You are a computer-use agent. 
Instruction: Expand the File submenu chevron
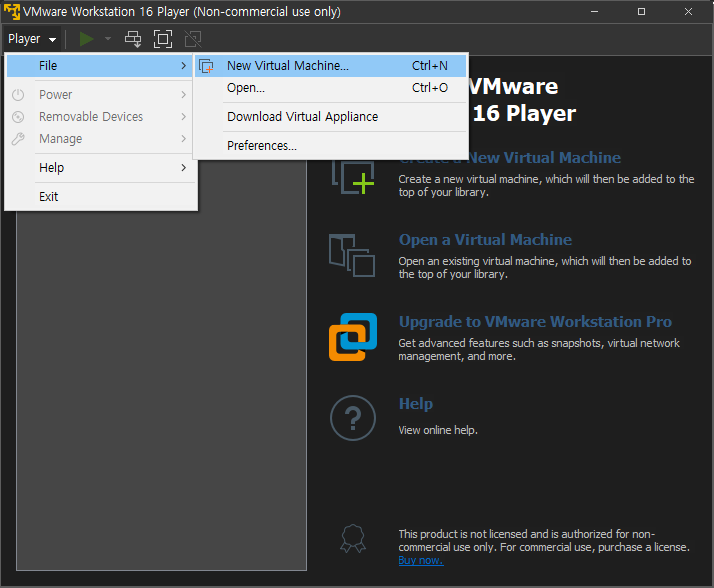(184, 66)
